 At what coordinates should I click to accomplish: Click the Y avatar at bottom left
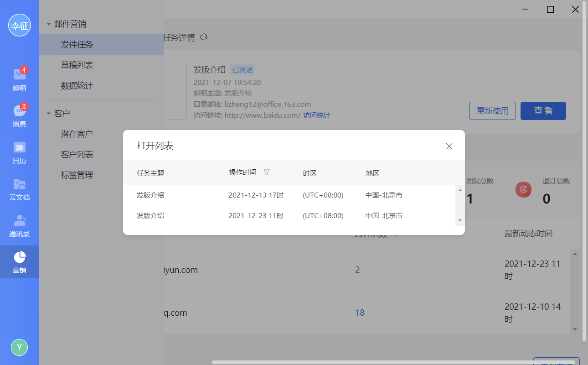click(19, 347)
